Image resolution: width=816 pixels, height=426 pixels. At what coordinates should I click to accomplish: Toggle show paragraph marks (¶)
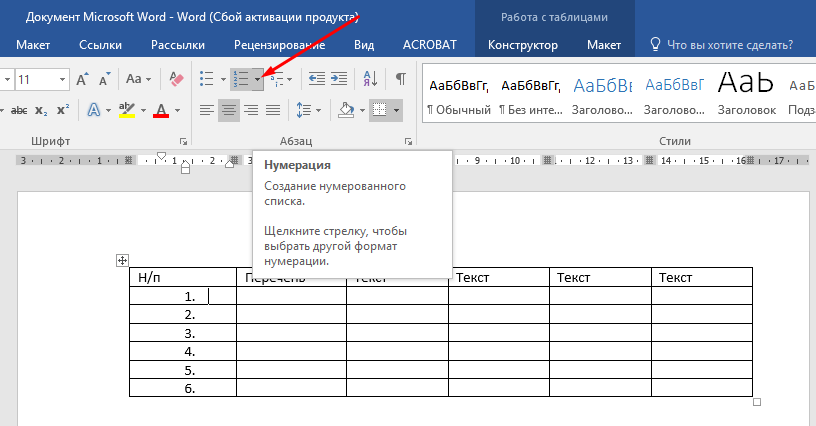click(x=401, y=79)
